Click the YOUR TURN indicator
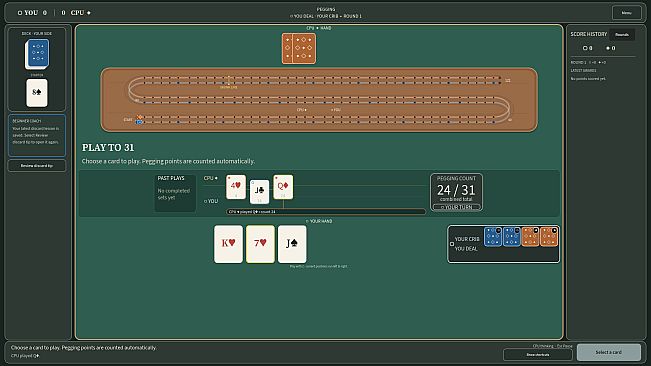 [456, 207]
